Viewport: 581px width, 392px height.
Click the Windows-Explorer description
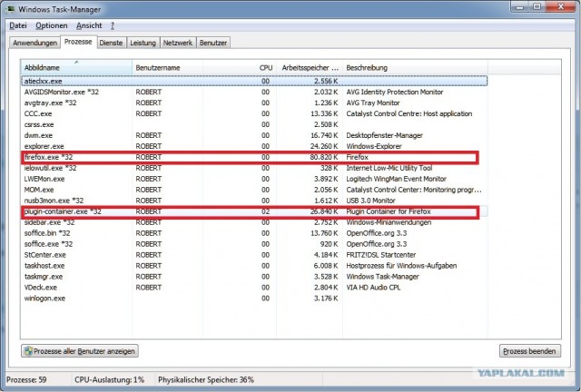click(x=374, y=146)
